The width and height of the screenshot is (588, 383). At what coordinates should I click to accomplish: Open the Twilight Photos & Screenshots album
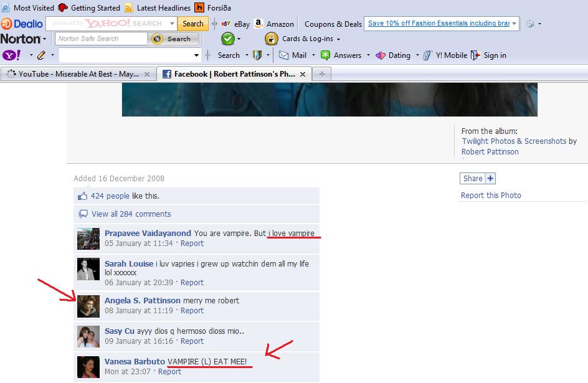514,141
